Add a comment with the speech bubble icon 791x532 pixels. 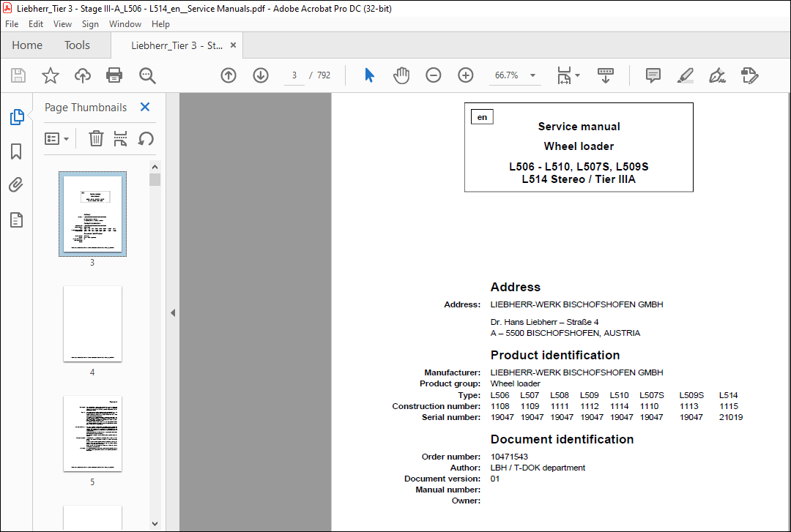tap(653, 75)
